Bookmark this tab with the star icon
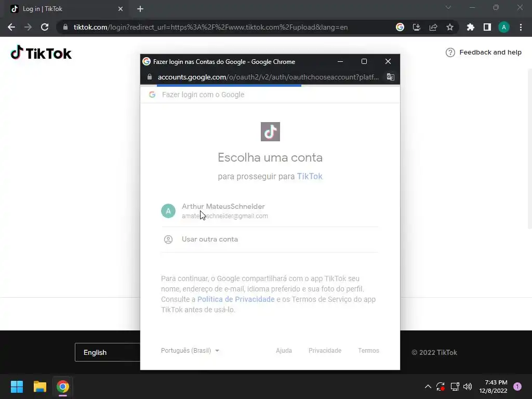The height and width of the screenshot is (399, 532). [x=450, y=27]
